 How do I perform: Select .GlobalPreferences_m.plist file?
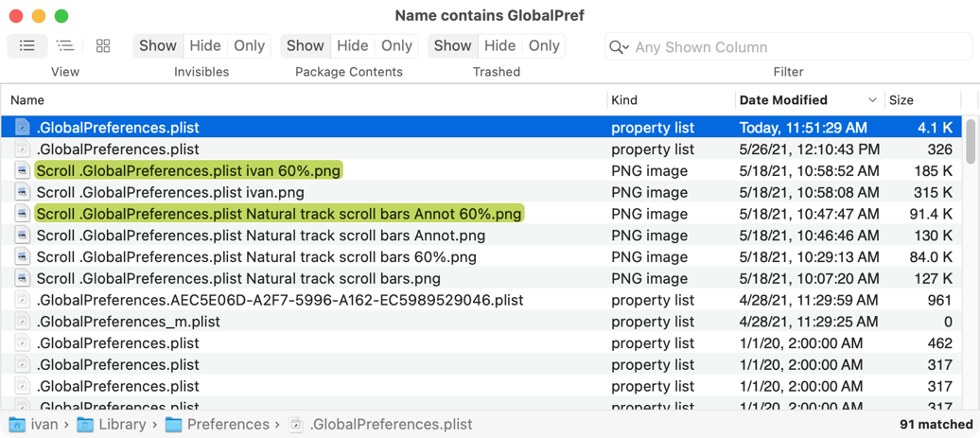(x=129, y=322)
